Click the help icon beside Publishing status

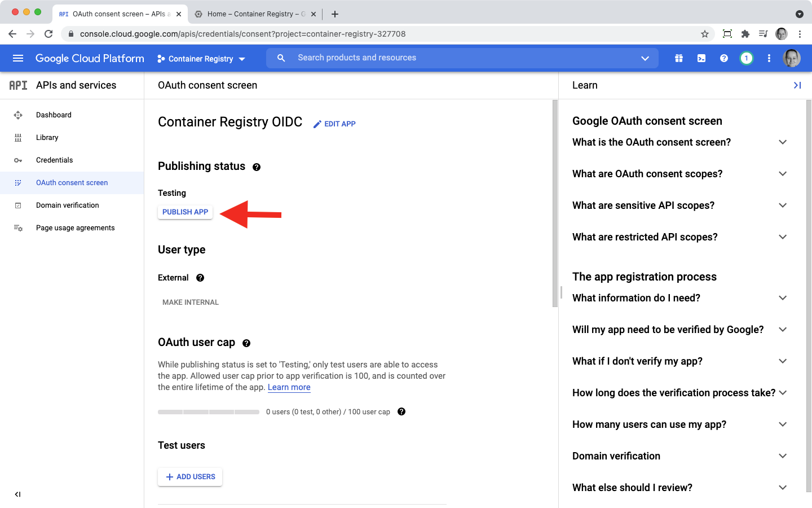pyautogui.click(x=257, y=167)
